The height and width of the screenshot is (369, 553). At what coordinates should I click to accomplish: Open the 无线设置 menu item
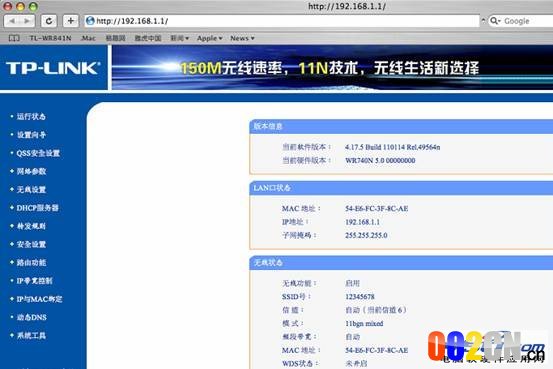(x=31, y=190)
